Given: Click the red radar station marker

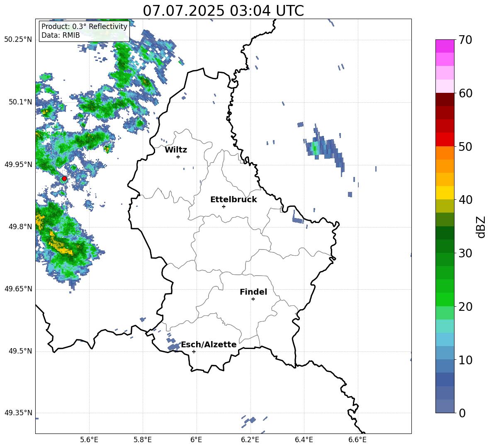Looking at the screenshot, I should click(x=64, y=179).
